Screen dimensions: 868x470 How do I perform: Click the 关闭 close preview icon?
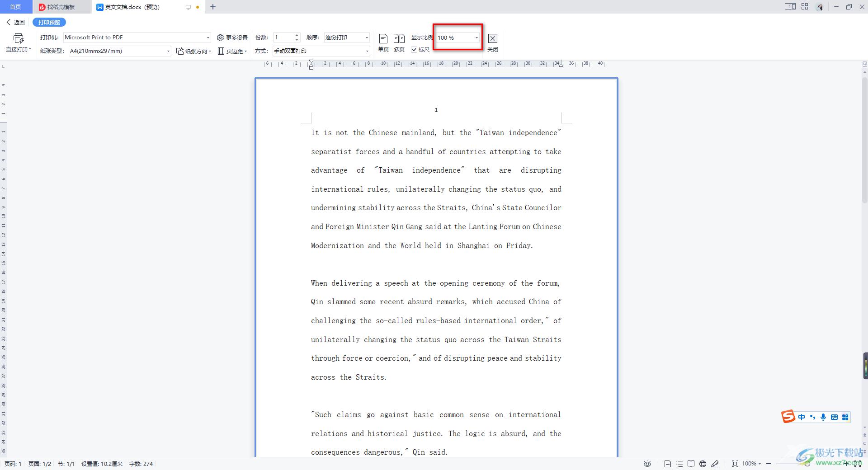493,38
